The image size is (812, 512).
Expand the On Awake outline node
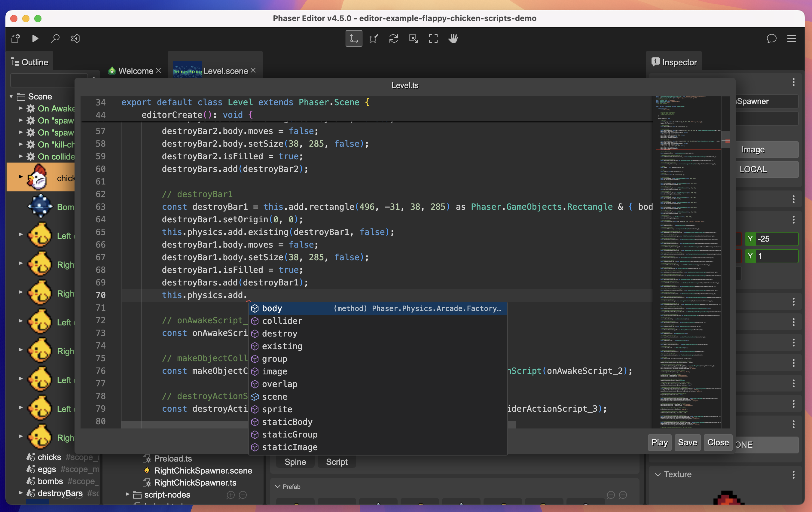20,108
